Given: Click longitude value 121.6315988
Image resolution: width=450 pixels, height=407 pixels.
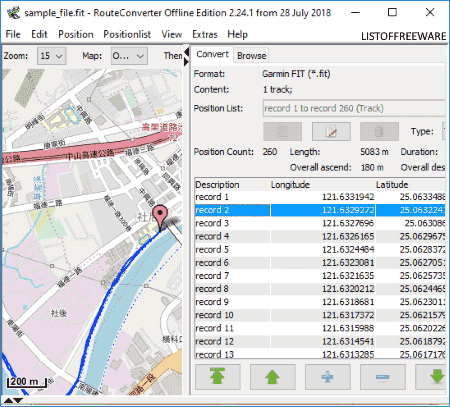Looking at the screenshot, I should tap(348, 328).
